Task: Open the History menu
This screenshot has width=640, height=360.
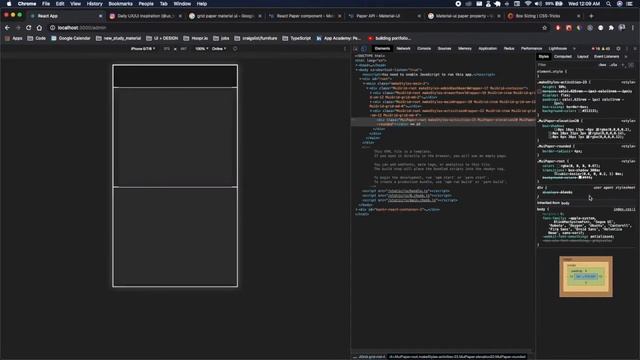Action: click(x=94, y=4)
